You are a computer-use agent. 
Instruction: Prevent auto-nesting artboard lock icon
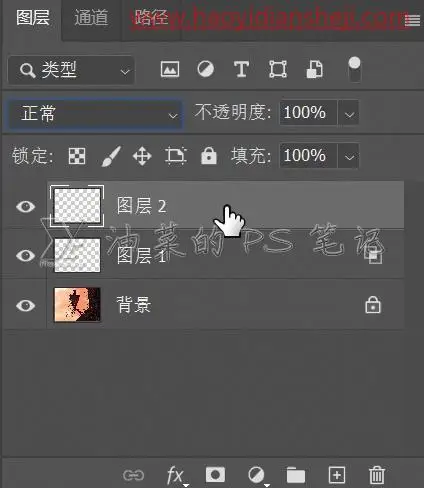pos(176,156)
